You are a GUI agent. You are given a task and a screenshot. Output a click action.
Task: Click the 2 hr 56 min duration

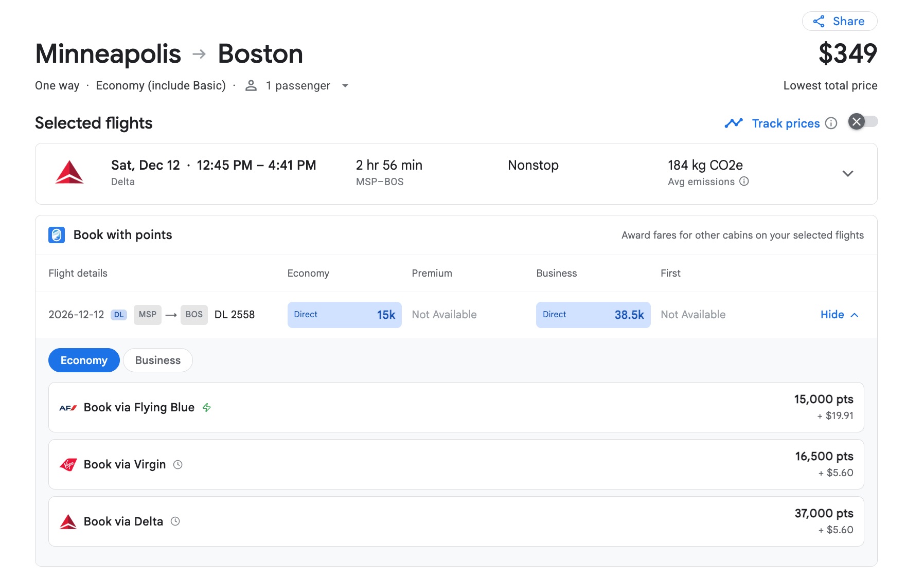(389, 165)
